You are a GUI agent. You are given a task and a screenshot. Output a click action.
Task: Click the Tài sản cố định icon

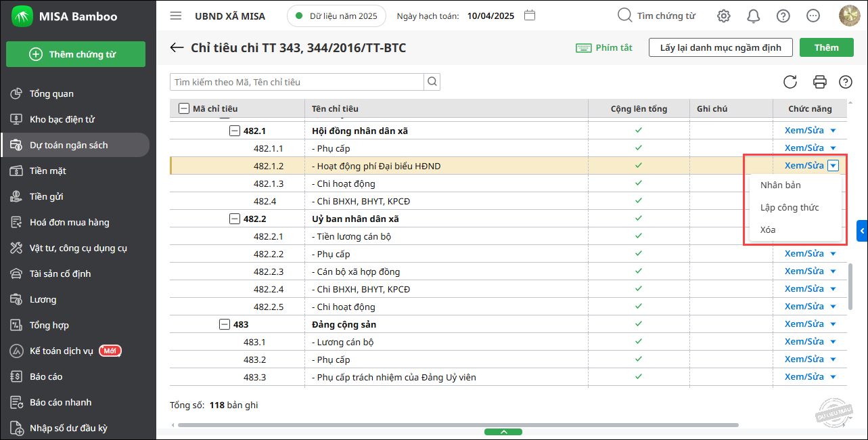coord(17,273)
